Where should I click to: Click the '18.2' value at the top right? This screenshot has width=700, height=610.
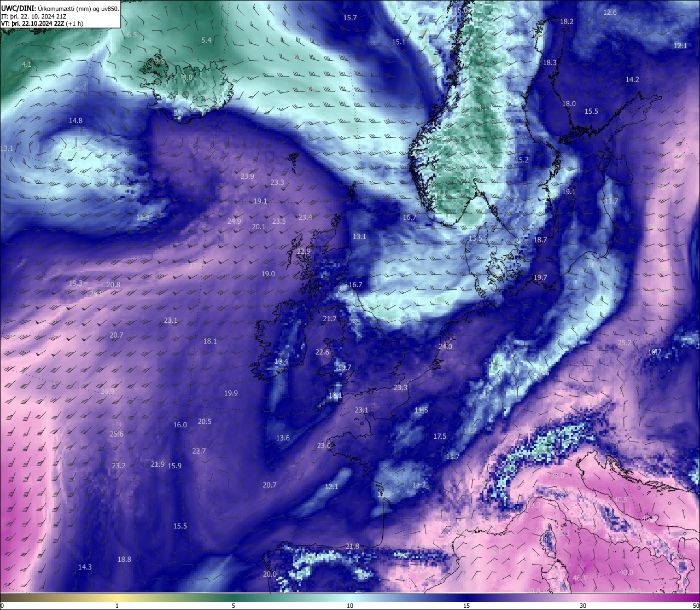click(x=567, y=21)
